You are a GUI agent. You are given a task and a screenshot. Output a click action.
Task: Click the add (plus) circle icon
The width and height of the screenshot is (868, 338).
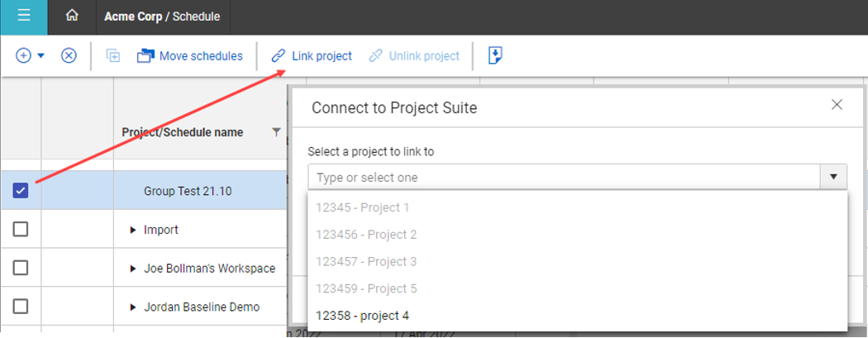coord(23,56)
